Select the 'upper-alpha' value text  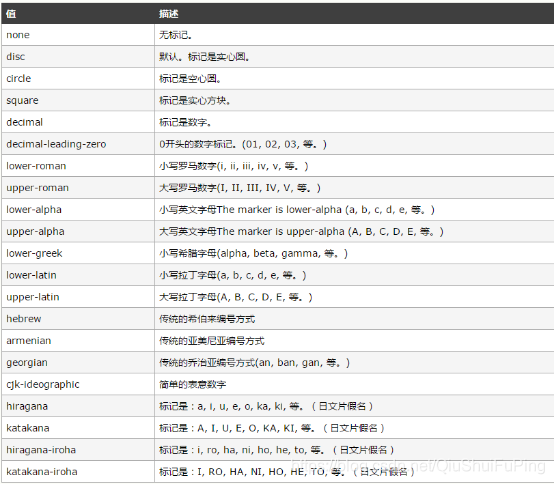tap(35, 232)
